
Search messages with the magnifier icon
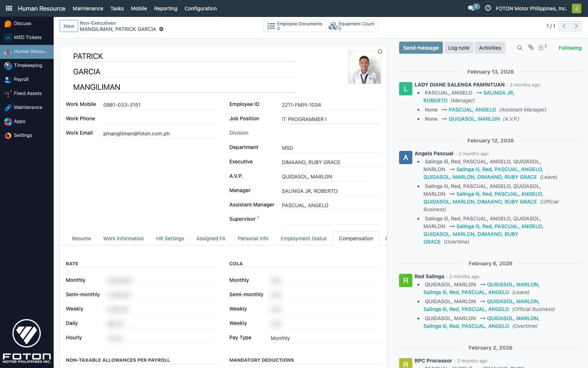pyautogui.click(x=519, y=48)
